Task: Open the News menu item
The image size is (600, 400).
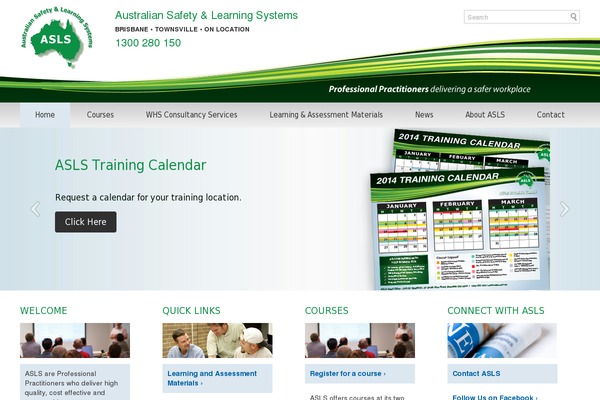Action: point(424,115)
